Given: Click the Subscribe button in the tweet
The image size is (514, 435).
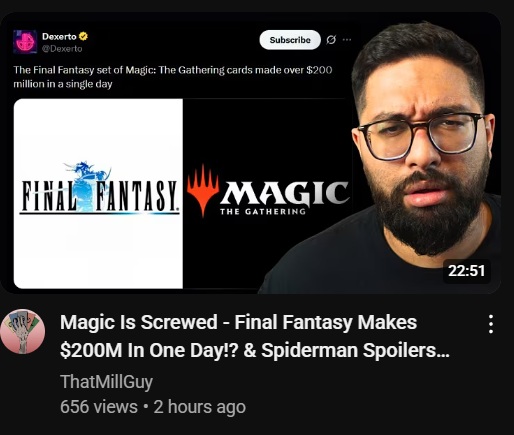Looking at the screenshot, I should point(290,40).
